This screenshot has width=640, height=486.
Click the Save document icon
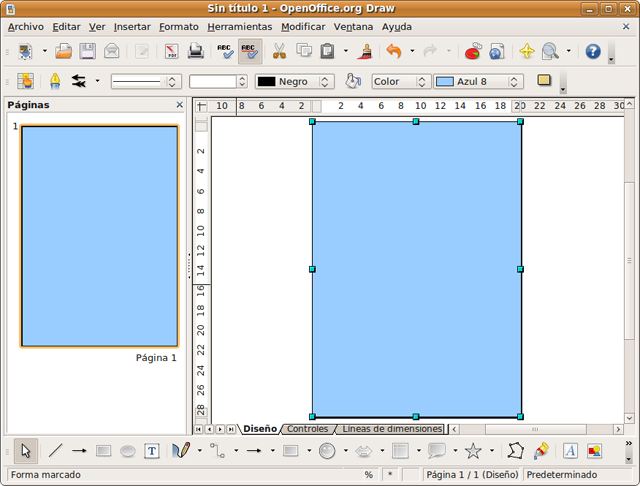click(x=88, y=51)
